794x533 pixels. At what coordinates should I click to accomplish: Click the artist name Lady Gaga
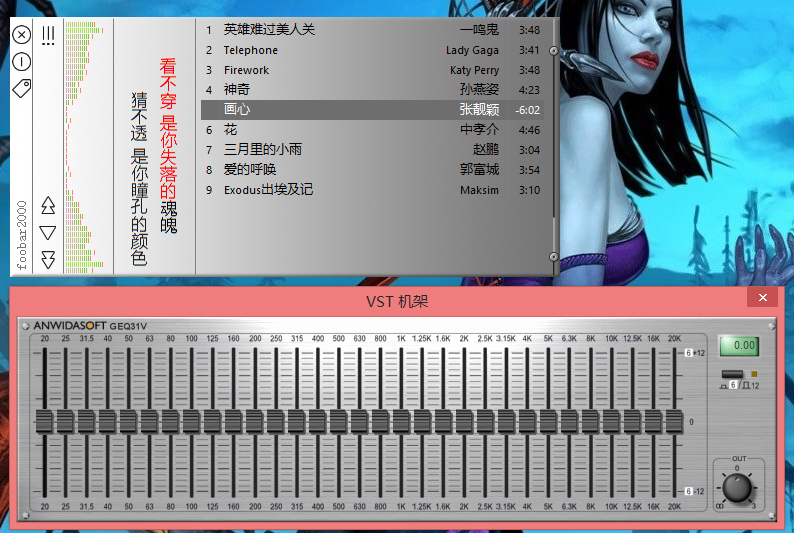[x=472, y=50]
